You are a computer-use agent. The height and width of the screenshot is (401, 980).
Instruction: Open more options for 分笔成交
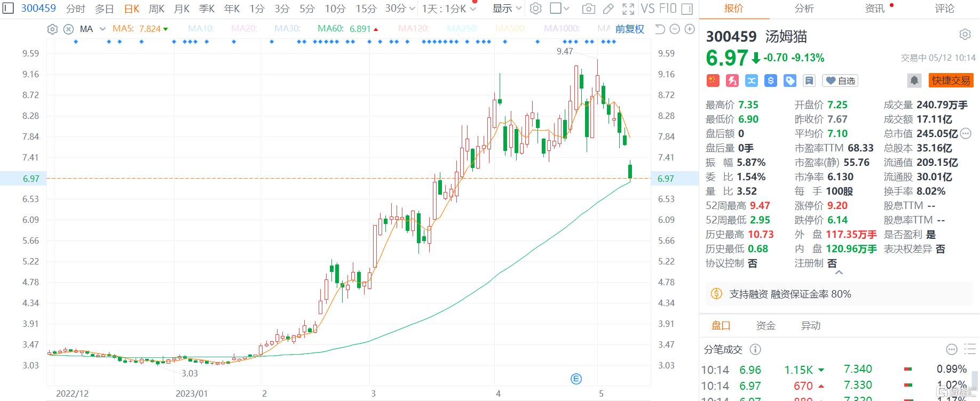(952, 349)
